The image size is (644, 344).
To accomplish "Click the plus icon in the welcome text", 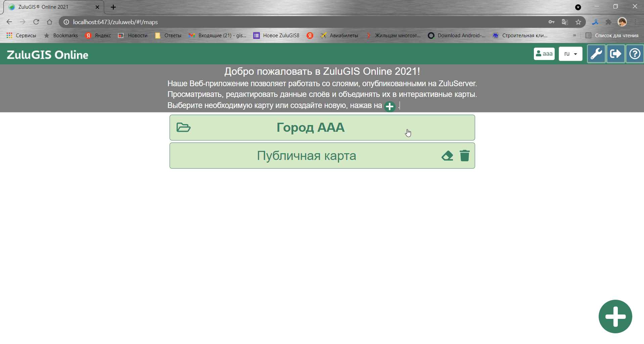I will (x=390, y=106).
